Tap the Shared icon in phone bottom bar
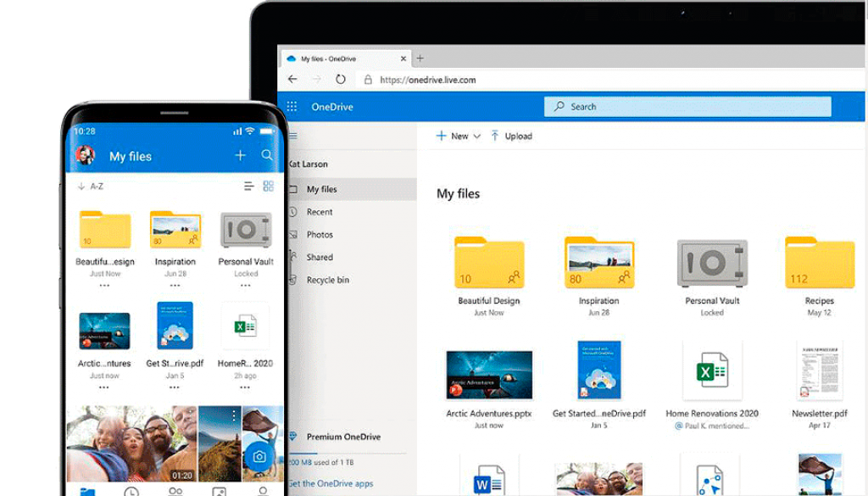868x496 pixels. [x=175, y=492]
